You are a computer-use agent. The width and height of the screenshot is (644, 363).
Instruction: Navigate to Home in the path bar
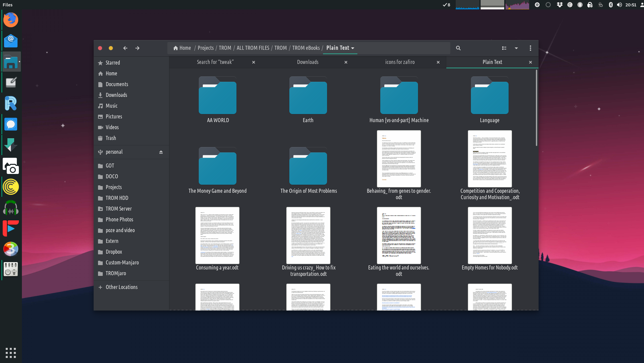point(182,48)
